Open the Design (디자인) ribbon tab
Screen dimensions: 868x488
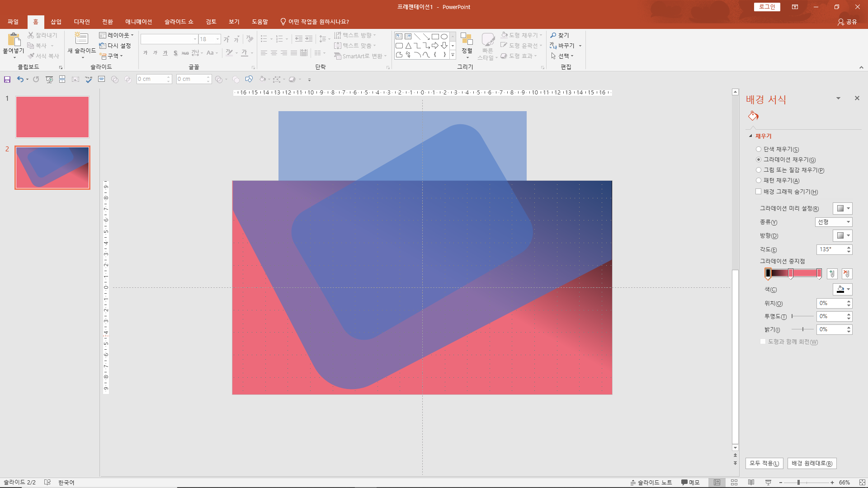(82, 22)
